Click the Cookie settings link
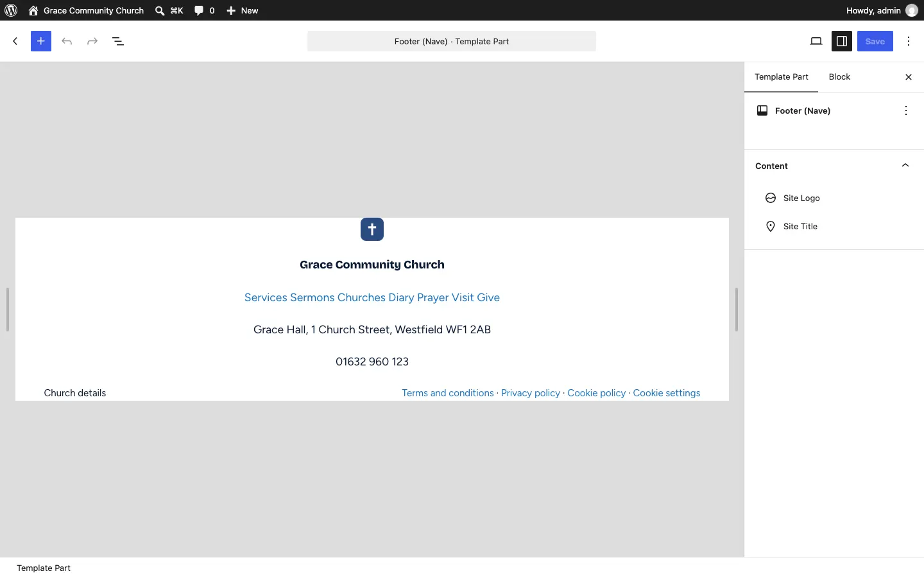This screenshot has width=924, height=578. 667,393
